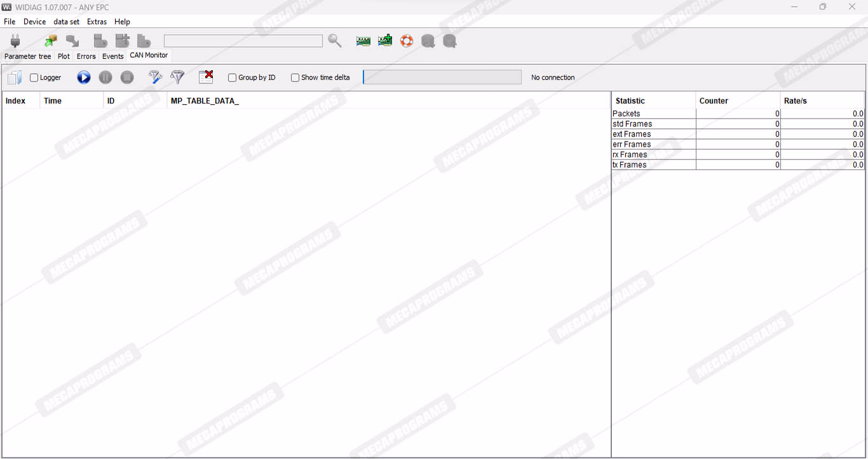
Task: Click the top toolbar search field
Action: (x=243, y=41)
